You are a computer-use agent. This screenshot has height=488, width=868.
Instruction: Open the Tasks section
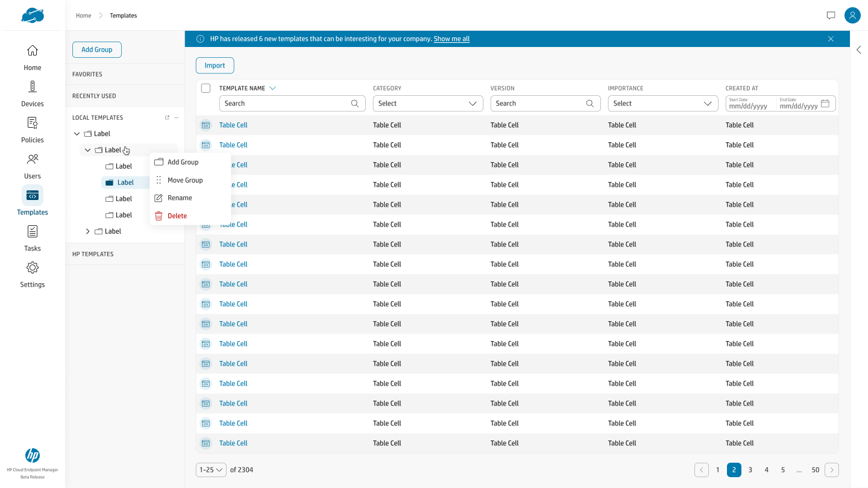click(33, 239)
